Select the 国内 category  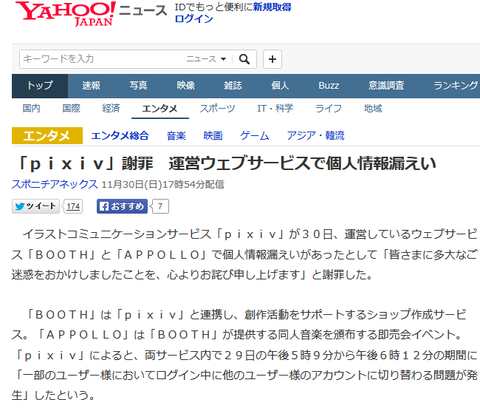[x=31, y=108]
